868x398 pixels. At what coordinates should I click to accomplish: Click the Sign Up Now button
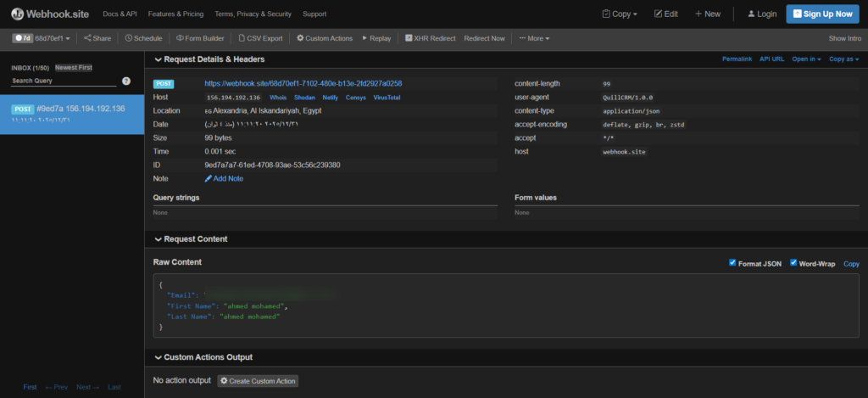click(821, 14)
